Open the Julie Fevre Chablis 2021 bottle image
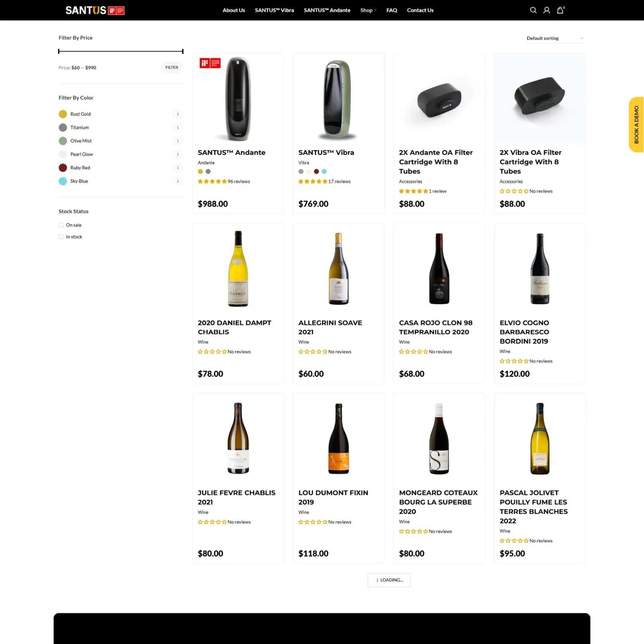This screenshot has width=644, height=644. pos(238,439)
